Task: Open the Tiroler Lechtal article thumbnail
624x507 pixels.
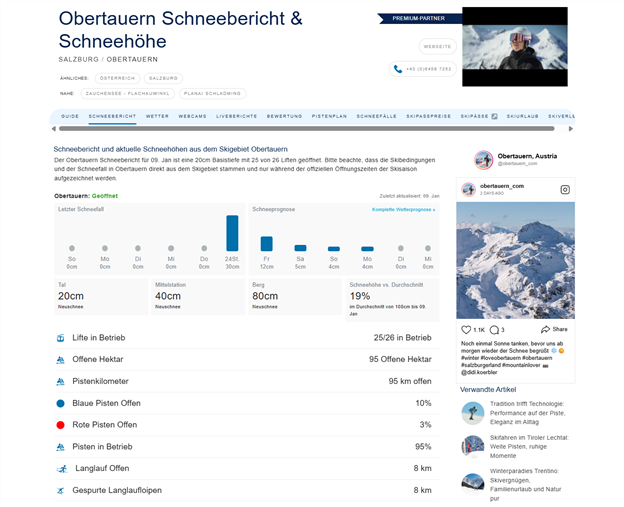Action: click(x=472, y=447)
